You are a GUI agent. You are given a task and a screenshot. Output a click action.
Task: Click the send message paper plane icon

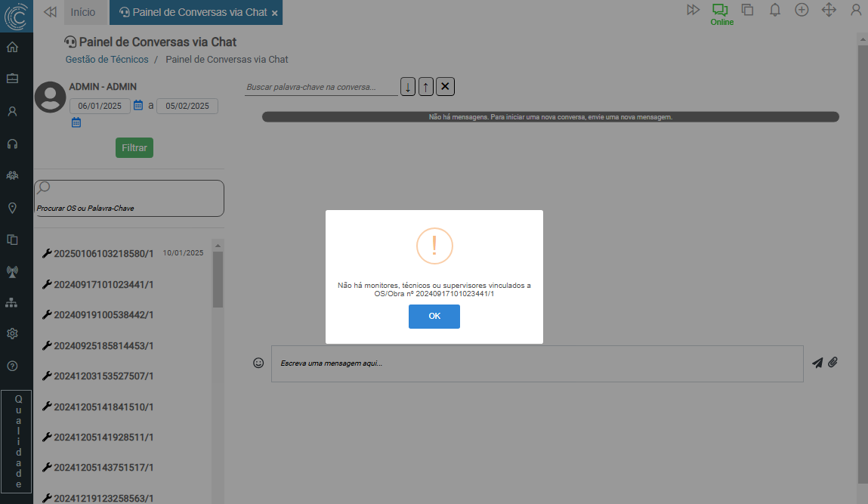(817, 363)
